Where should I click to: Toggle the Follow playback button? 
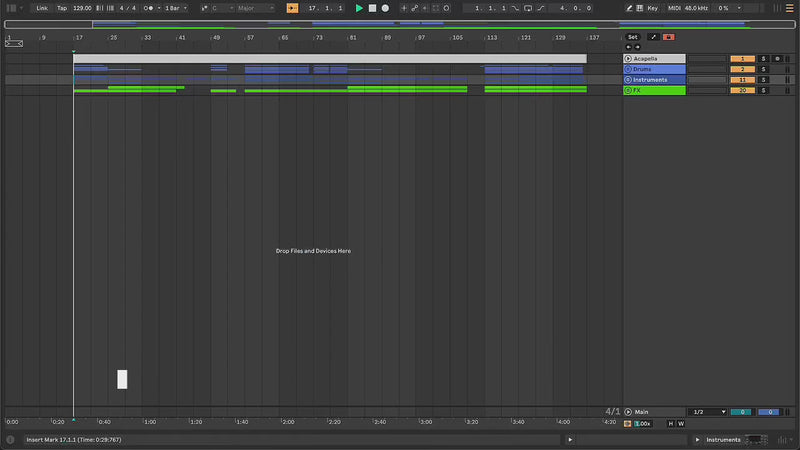pyautogui.click(x=292, y=8)
